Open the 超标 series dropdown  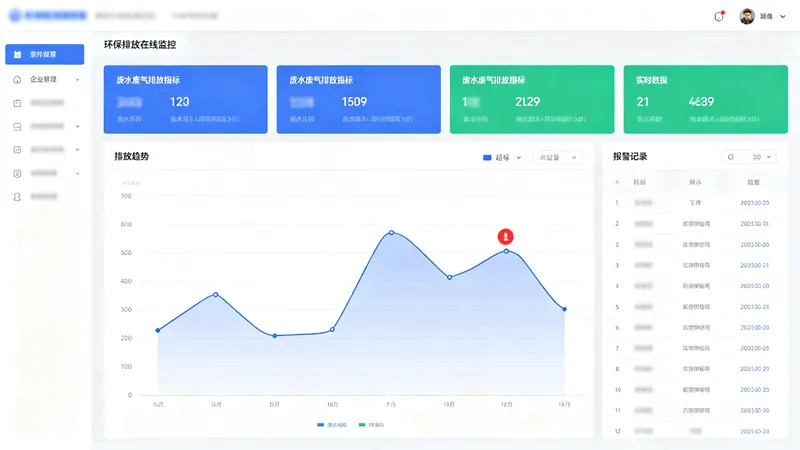point(502,158)
